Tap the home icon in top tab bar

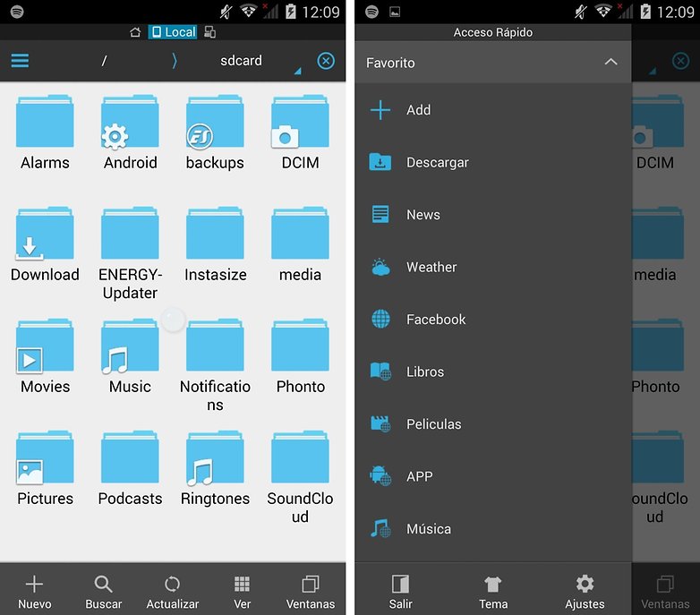(x=135, y=32)
